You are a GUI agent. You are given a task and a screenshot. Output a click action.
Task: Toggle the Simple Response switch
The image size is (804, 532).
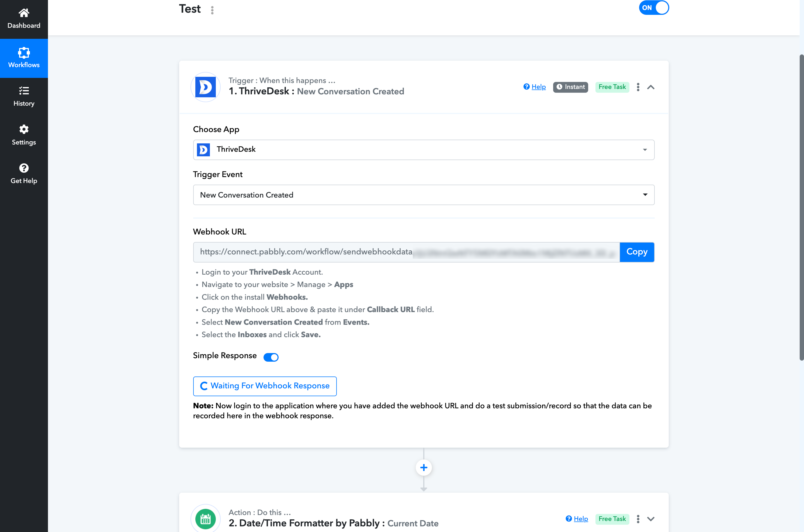tap(271, 357)
